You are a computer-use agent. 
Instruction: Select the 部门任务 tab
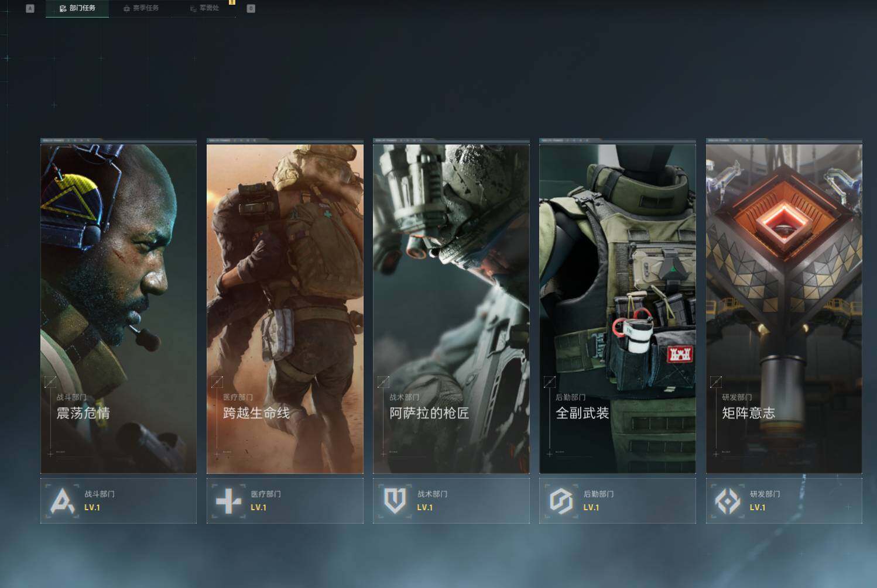pos(77,8)
